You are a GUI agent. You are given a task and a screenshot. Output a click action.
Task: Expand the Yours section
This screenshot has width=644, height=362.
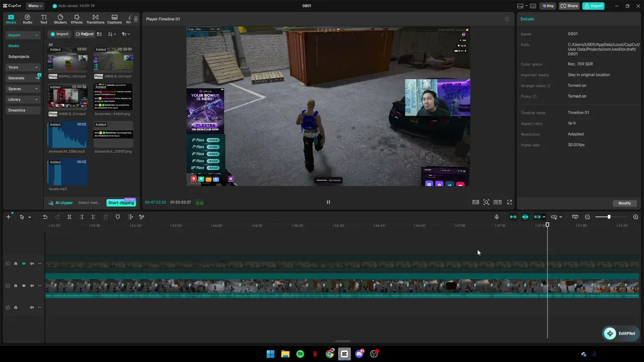[x=23, y=67]
